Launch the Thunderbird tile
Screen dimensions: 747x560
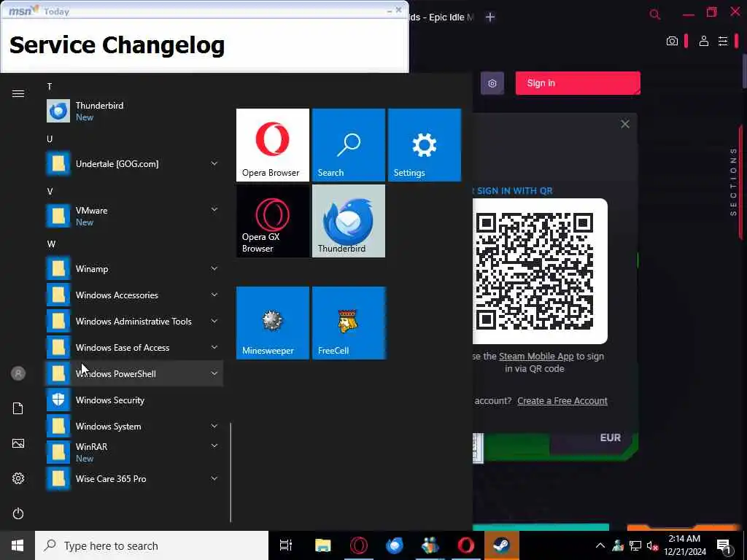click(x=348, y=221)
